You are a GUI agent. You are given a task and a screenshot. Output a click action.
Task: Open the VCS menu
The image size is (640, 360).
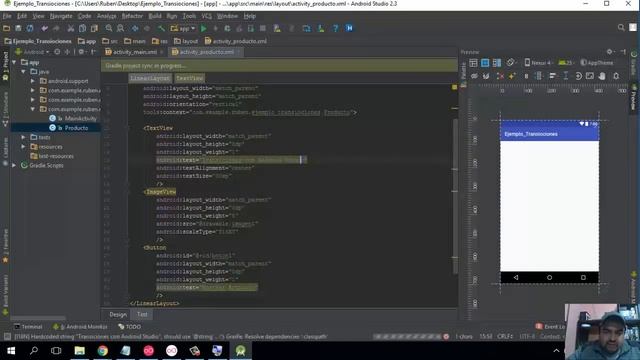pyautogui.click(x=207, y=16)
